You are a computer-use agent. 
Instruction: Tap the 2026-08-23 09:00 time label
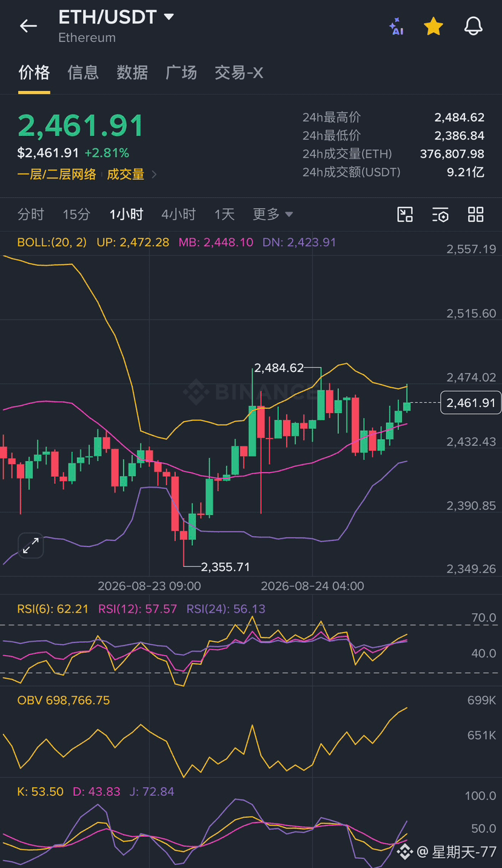click(x=149, y=587)
